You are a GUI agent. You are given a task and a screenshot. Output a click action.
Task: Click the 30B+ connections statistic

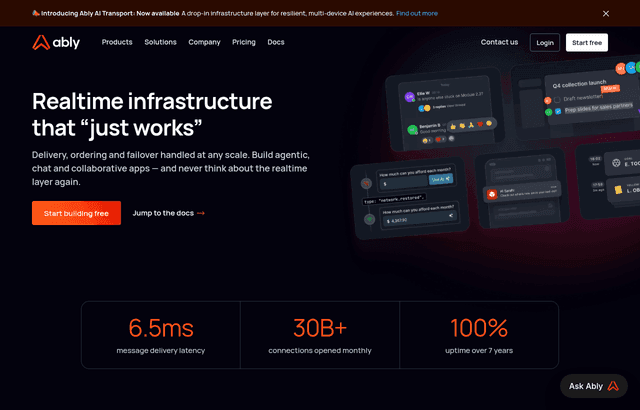point(320,328)
